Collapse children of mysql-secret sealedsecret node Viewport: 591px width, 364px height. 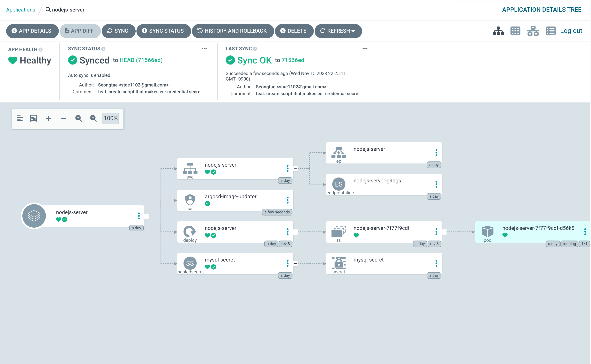(x=295, y=263)
